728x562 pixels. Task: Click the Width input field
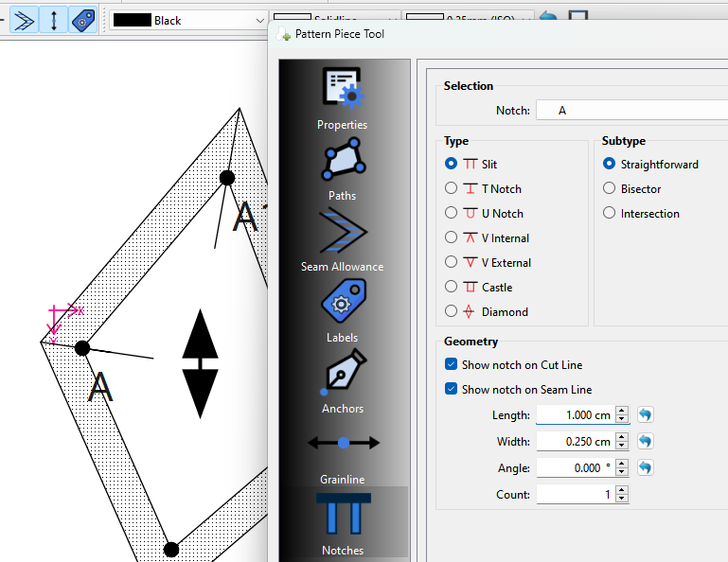pyautogui.click(x=575, y=442)
